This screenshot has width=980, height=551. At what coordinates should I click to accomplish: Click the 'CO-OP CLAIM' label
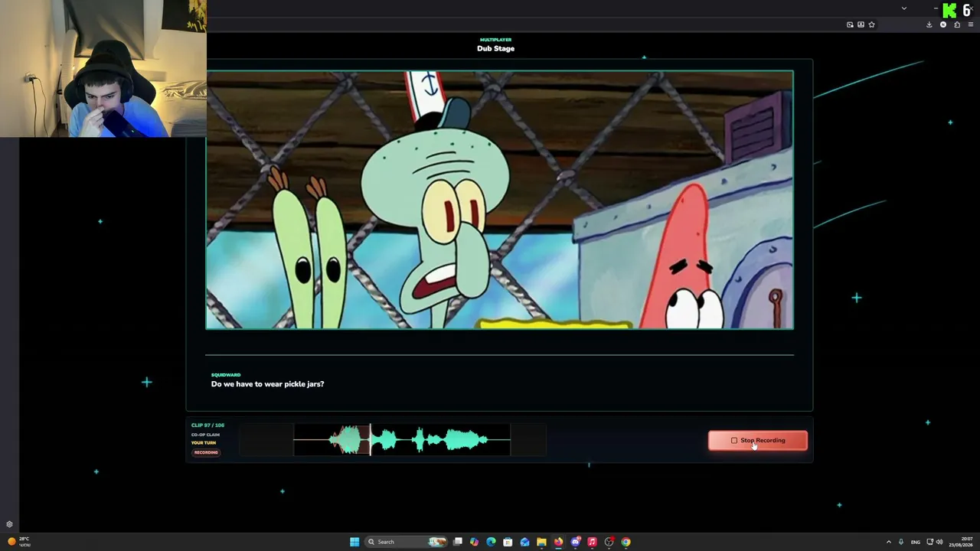coord(205,435)
